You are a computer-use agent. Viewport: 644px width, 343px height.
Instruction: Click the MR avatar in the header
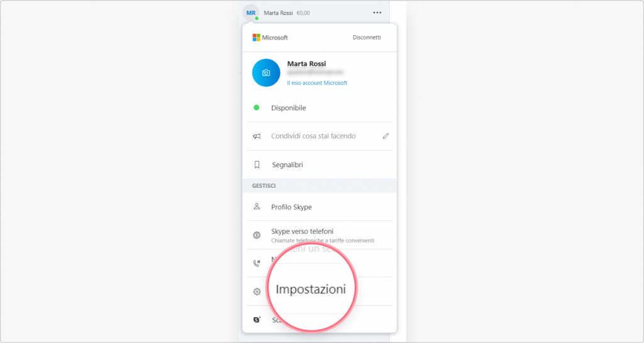pos(251,13)
